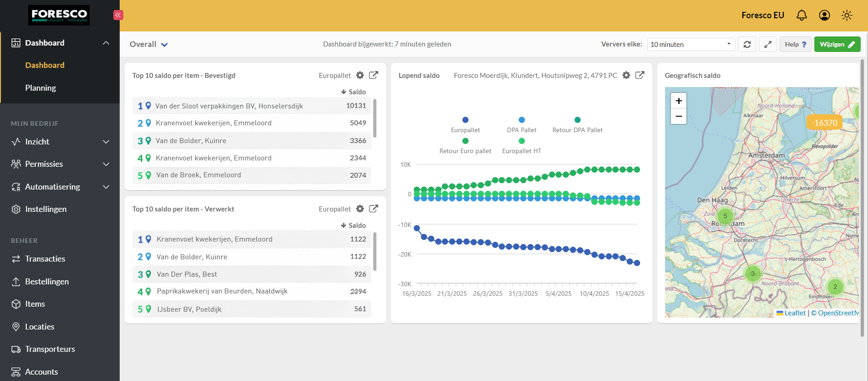Click the Foresco logo
The image size is (868, 381).
click(x=59, y=15)
